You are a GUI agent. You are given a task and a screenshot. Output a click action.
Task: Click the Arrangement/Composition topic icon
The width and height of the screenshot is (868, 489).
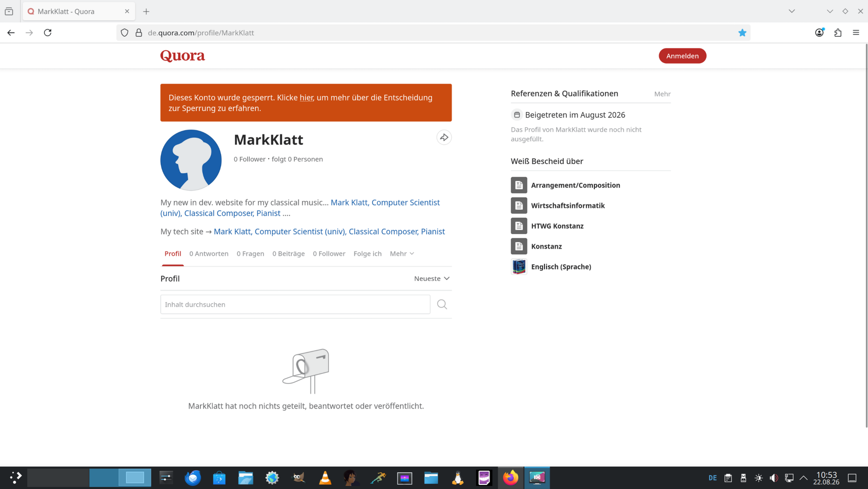(x=519, y=185)
